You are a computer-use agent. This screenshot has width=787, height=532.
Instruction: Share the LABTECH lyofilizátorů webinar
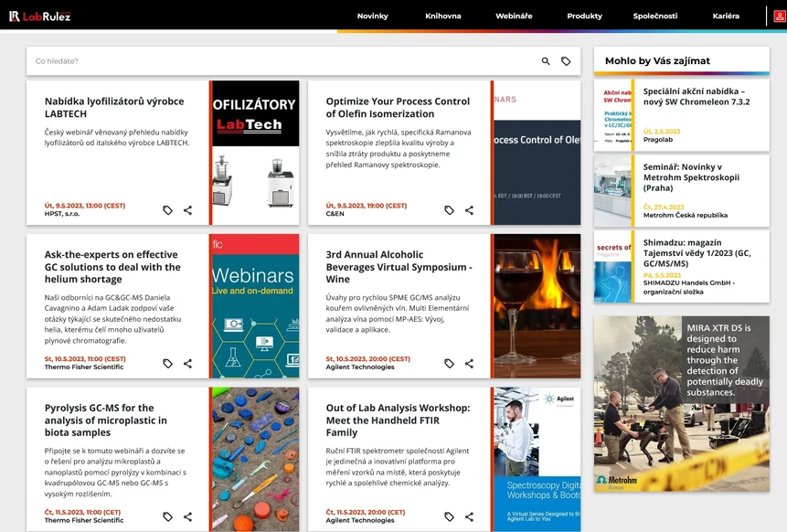[188, 210]
